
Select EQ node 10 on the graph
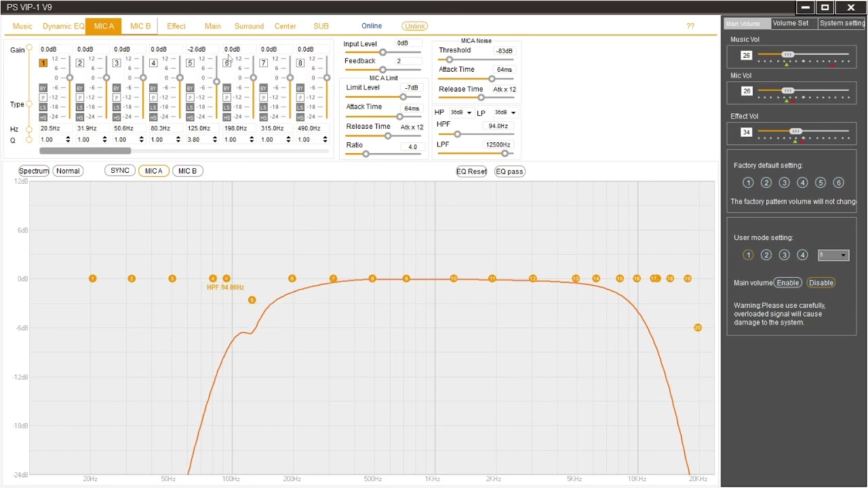click(454, 279)
